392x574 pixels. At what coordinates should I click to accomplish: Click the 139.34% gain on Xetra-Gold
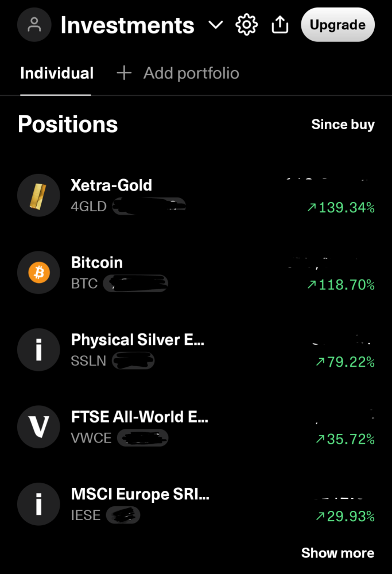341,208
